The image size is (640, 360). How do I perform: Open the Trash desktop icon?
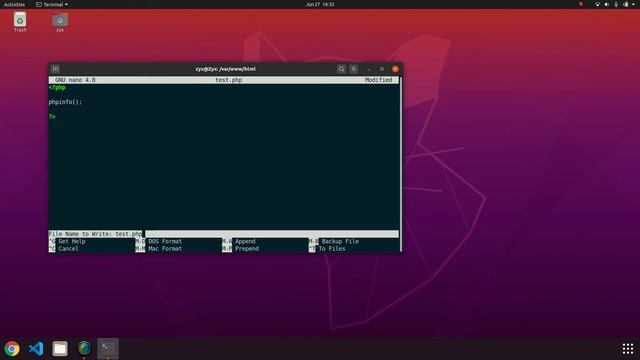(20, 22)
